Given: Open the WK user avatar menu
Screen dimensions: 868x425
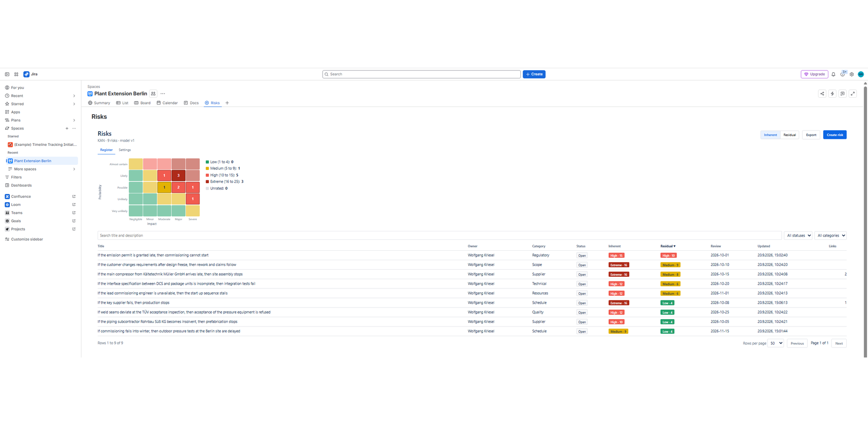Looking at the screenshot, I should [861, 74].
